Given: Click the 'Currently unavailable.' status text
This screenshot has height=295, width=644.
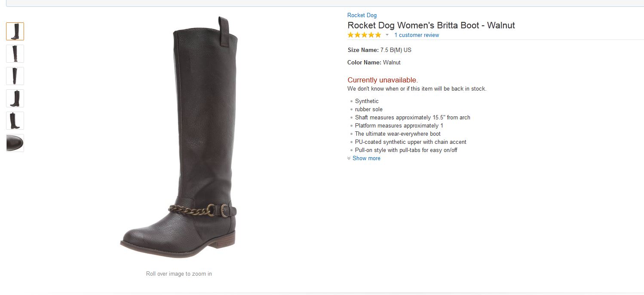Looking at the screenshot, I should point(383,80).
